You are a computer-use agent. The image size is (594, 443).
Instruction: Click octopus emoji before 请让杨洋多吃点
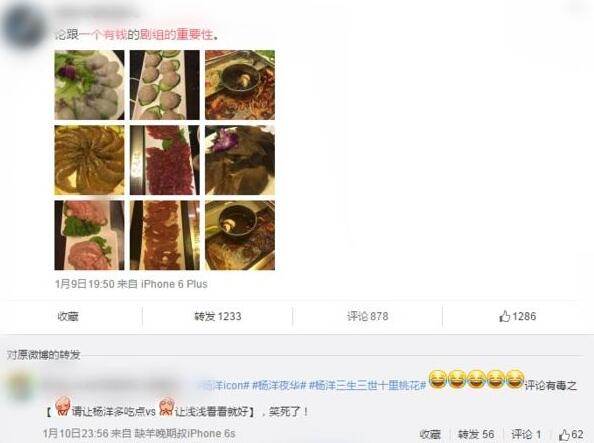(63, 406)
